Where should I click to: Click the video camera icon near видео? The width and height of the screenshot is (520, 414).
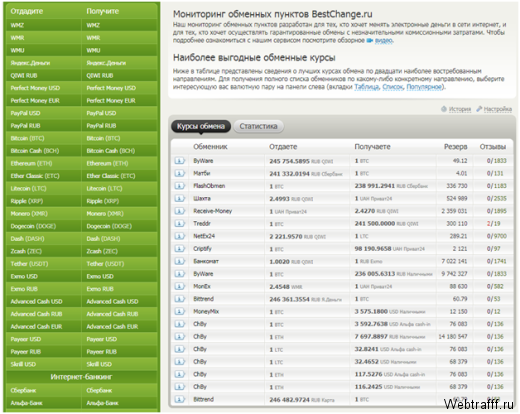[x=370, y=41]
